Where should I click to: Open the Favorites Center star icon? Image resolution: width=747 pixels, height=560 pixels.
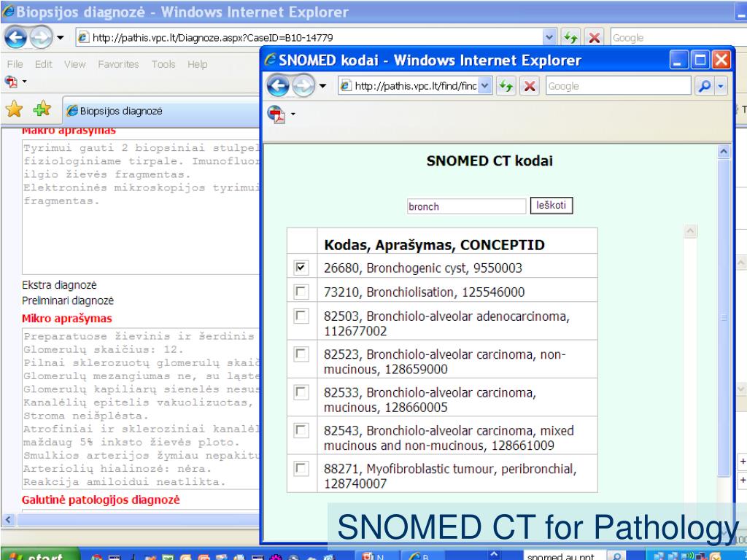14,109
